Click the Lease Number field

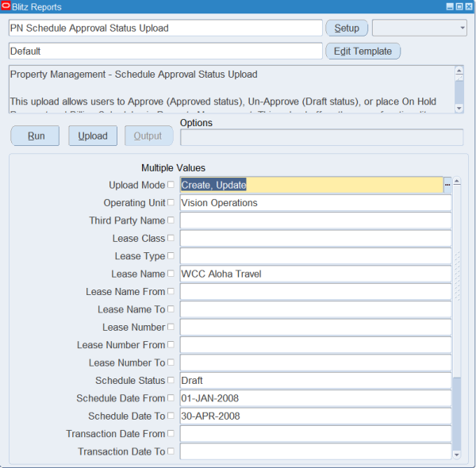coord(316,327)
